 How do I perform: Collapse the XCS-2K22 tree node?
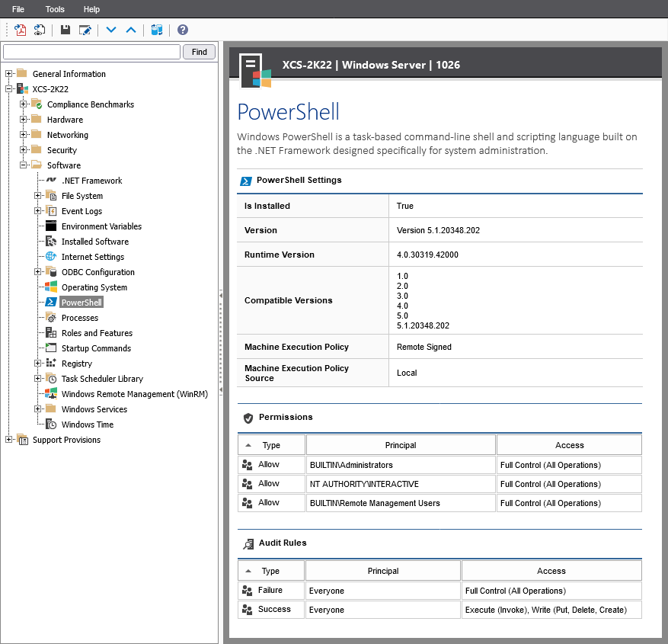(8, 89)
